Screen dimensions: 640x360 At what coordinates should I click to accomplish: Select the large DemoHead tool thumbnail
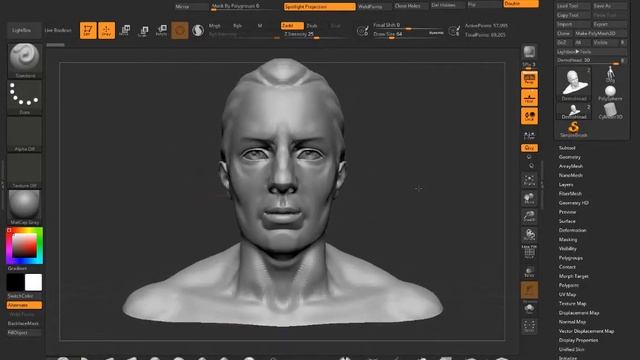(x=574, y=84)
